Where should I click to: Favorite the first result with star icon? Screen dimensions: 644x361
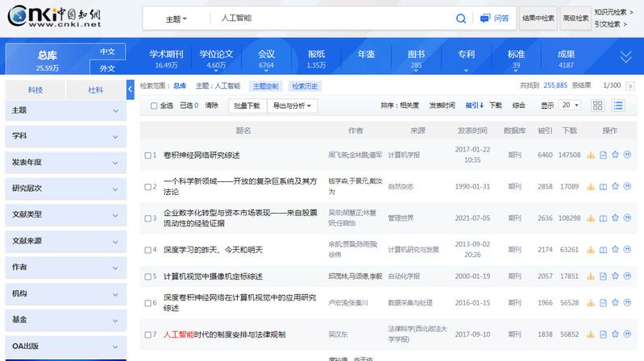coord(615,155)
